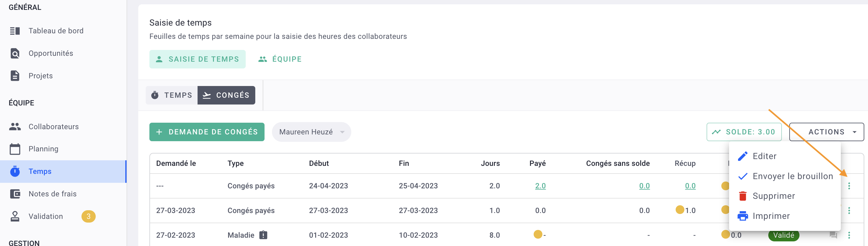The height and width of the screenshot is (246, 868).
Task: Click the Jours column header
Action: pyautogui.click(x=490, y=164)
